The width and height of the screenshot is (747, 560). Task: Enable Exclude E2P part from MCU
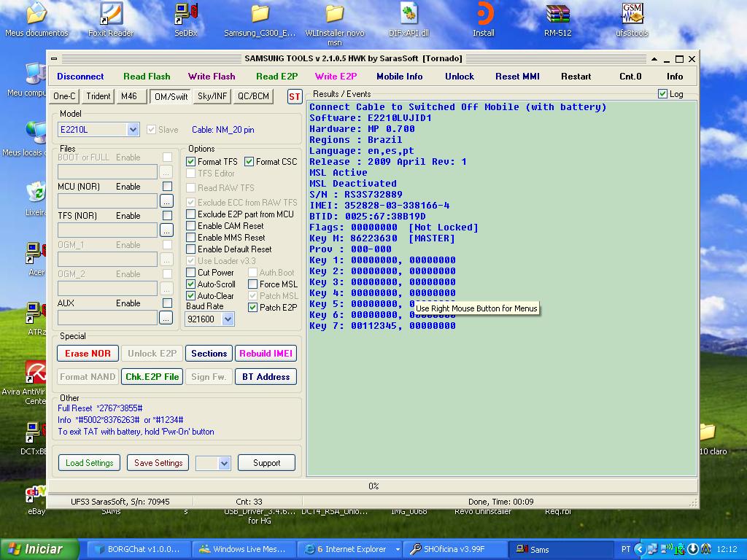[190, 214]
